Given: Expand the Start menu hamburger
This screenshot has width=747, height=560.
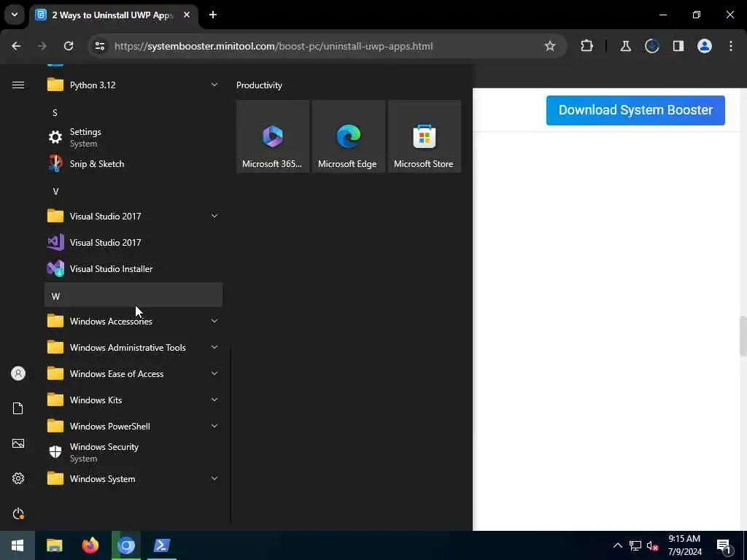Looking at the screenshot, I should 18,85.
